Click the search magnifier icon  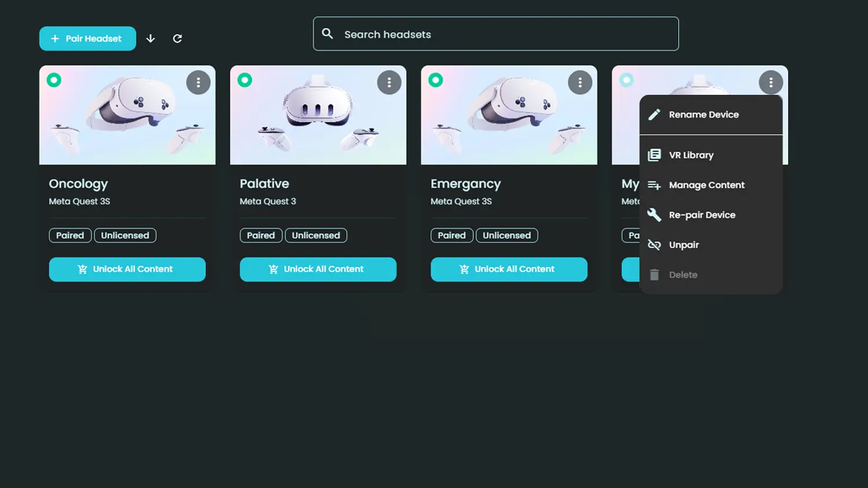tap(328, 34)
